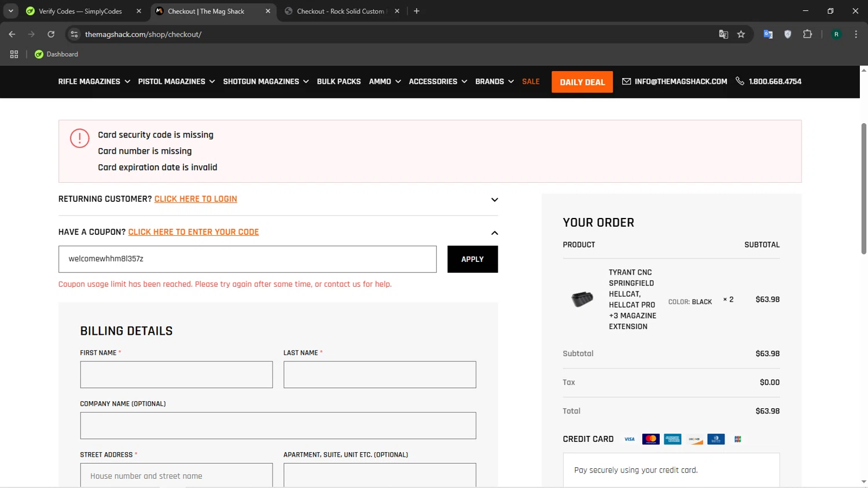Open the Sale menu item

pyautogui.click(x=531, y=82)
